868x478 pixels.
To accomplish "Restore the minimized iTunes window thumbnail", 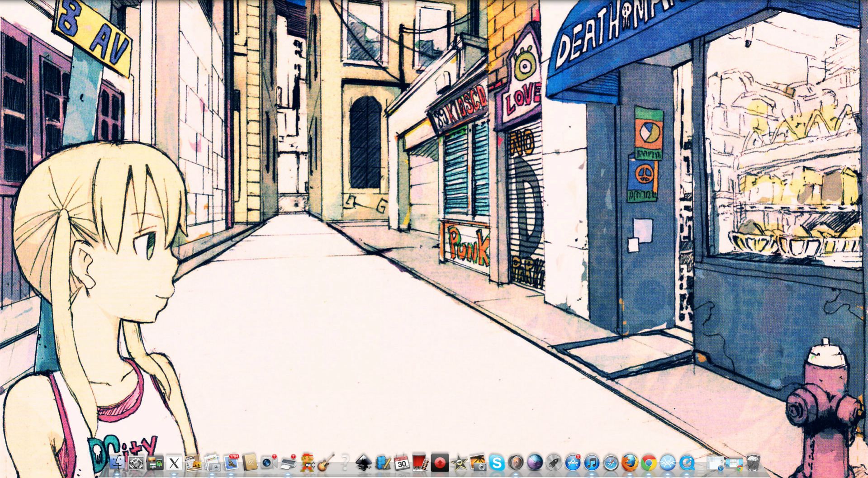I will (715, 463).
